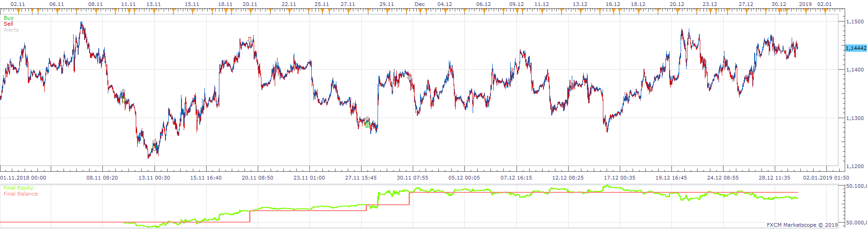Image resolution: width=868 pixels, height=229 pixels.
Task: Click the 01.11.2018 00:00 time label
Action: pyautogui.click(x=23, y=178)
